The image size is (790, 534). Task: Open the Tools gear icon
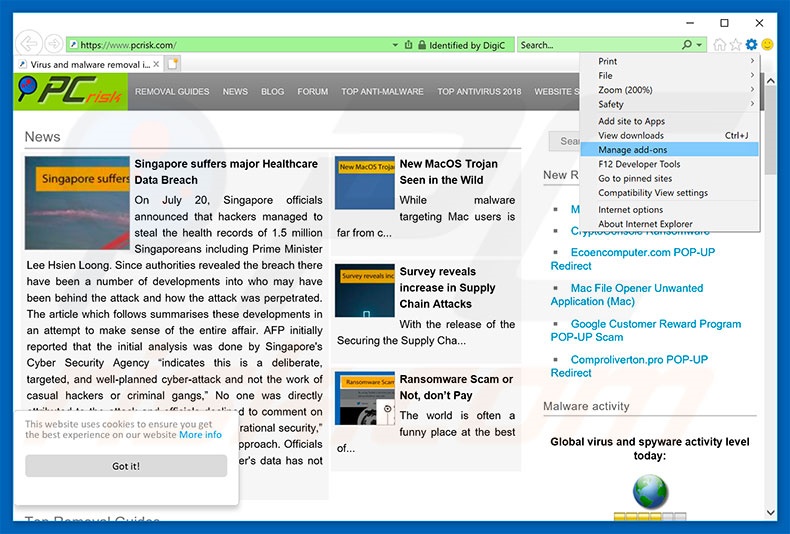pos(751,45)
